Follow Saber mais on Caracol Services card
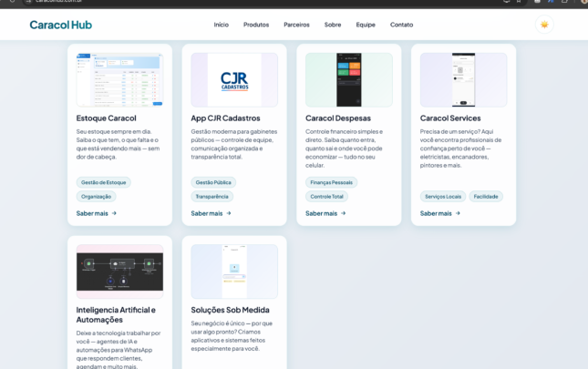Screen dimensions: 588x369 coord(440,213)
